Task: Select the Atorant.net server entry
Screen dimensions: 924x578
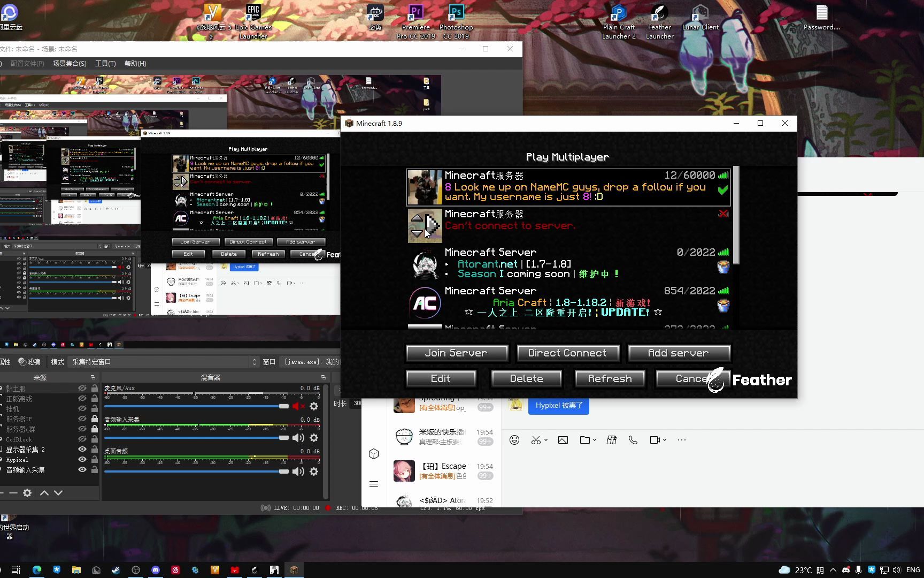Action: click(569, 263)
